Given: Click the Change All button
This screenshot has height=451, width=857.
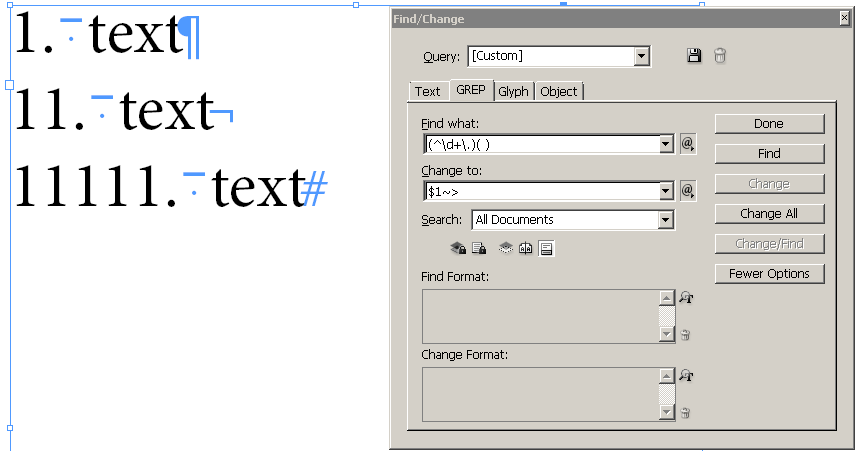Looking at the screenshot, I should [x=769, y=214].
